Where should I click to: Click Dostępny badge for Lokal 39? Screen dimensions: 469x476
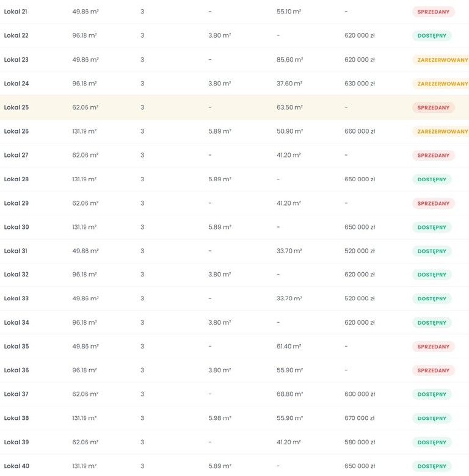click(432, 442)
